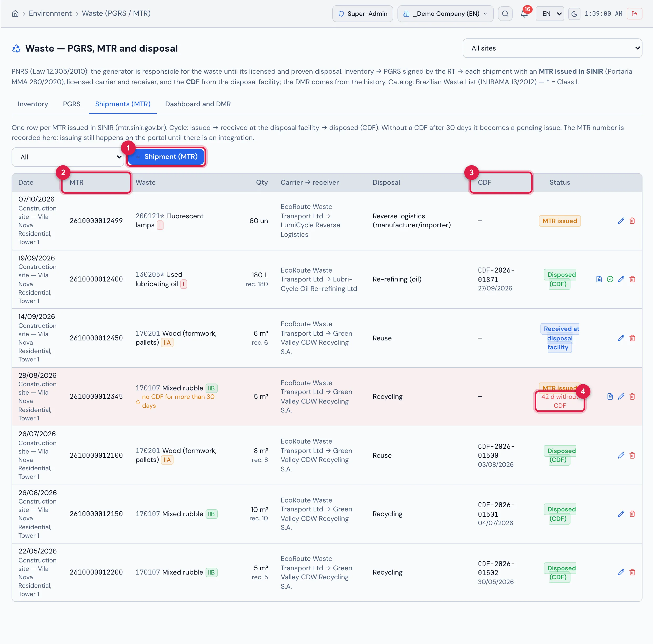Click the + Shipment (MTR) button

[166, 157]
